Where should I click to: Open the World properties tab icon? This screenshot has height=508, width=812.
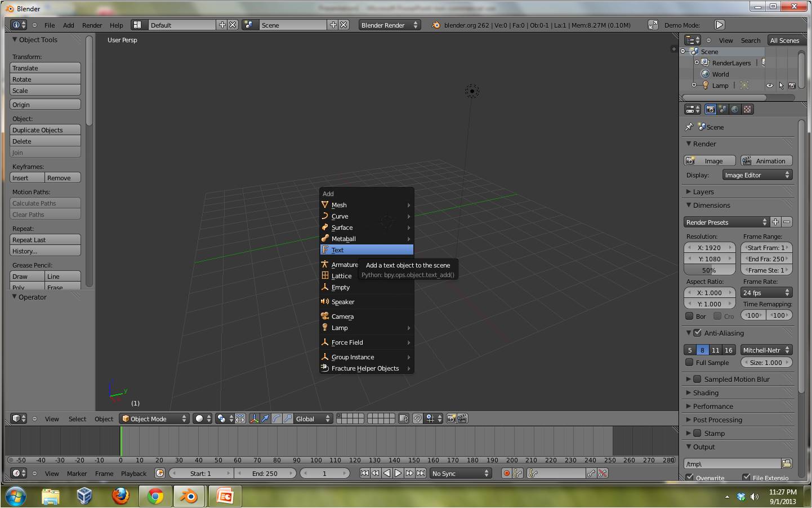734,109
